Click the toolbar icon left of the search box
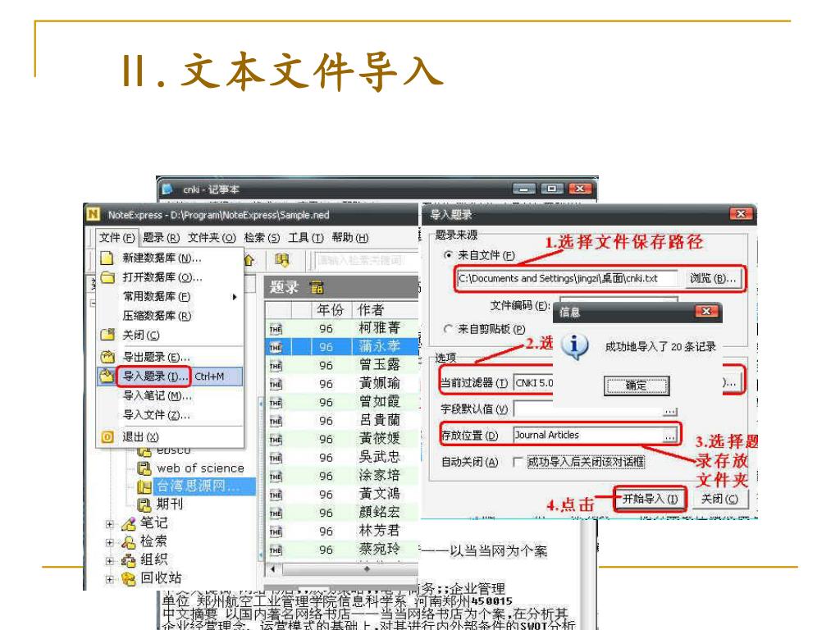This screenshot has height=630, width=840. pos(282,260)
